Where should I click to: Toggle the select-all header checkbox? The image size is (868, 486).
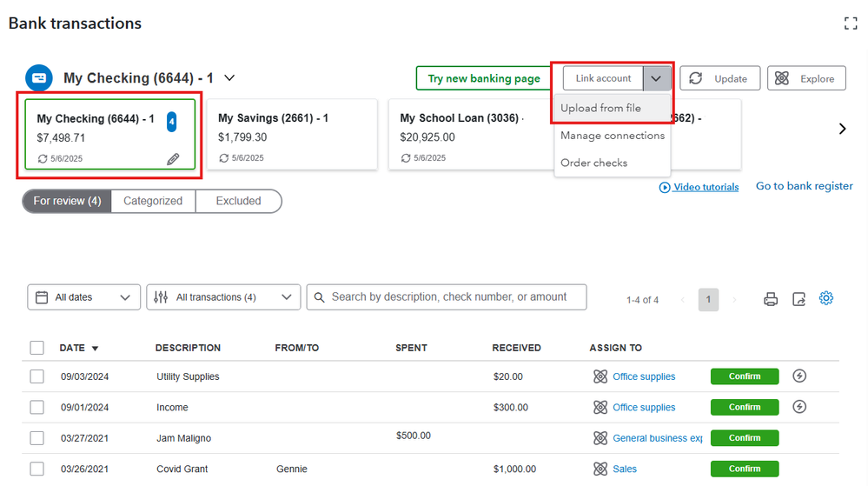tap(36, 348)
